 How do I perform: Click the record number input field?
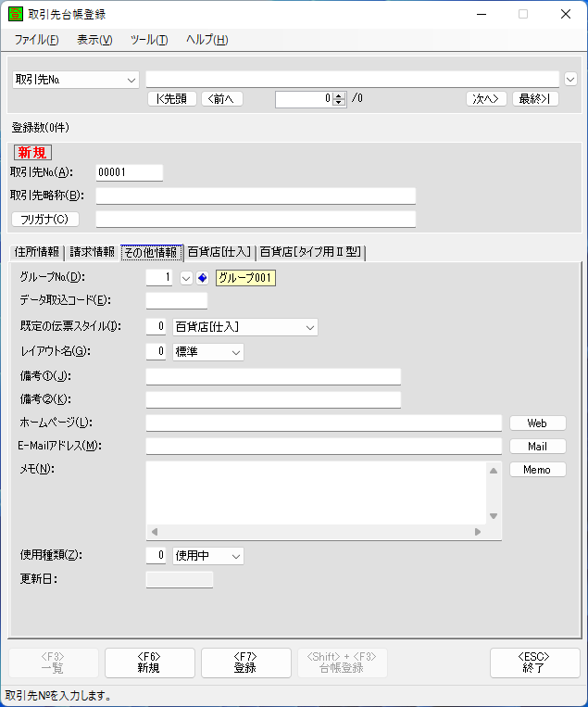(x=304, y=99)
